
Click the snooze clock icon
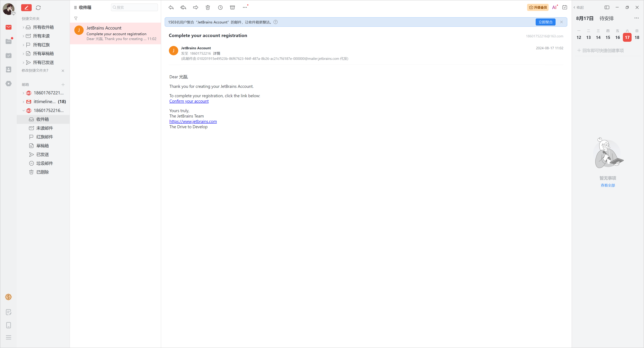pos(220,8)
